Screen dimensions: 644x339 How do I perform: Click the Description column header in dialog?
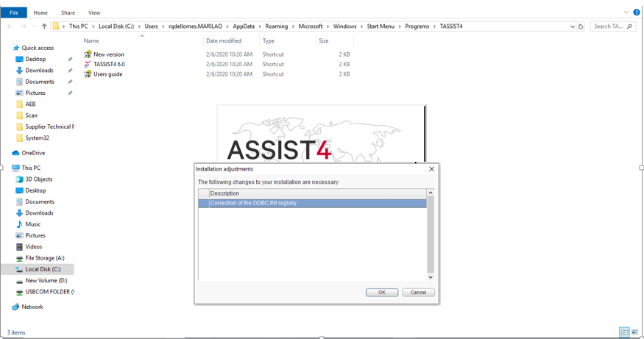click(x=318, y=193)
